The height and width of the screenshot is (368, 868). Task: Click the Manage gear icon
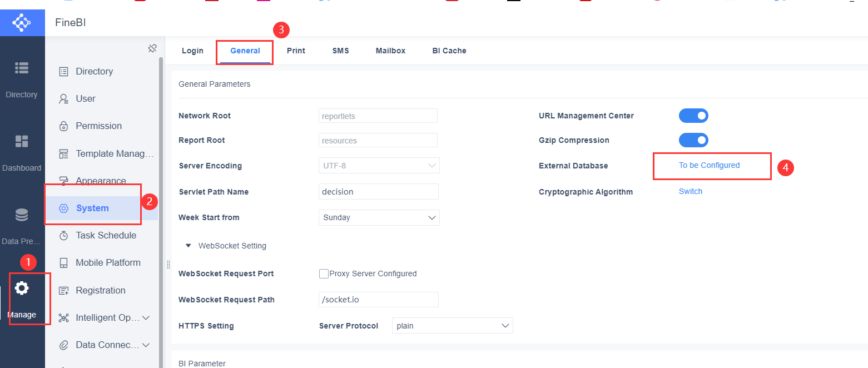pyautogui.click(x=22, y=288)
